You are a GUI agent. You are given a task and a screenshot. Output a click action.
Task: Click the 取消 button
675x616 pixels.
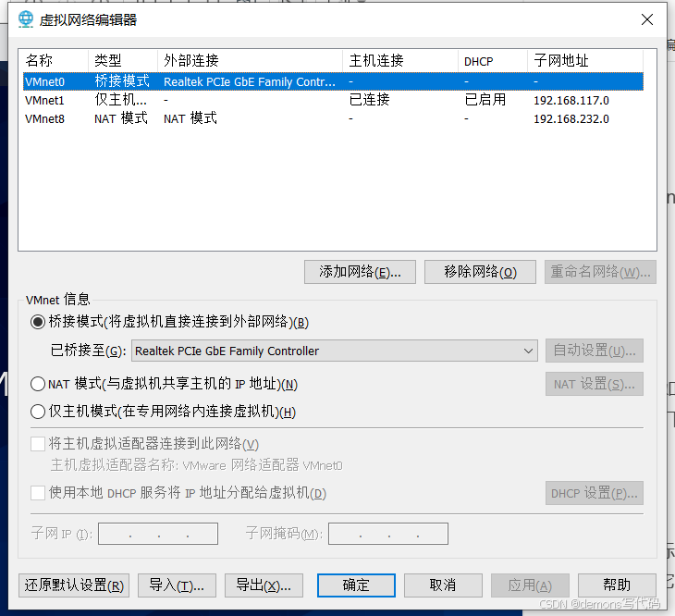pos(443,585)
